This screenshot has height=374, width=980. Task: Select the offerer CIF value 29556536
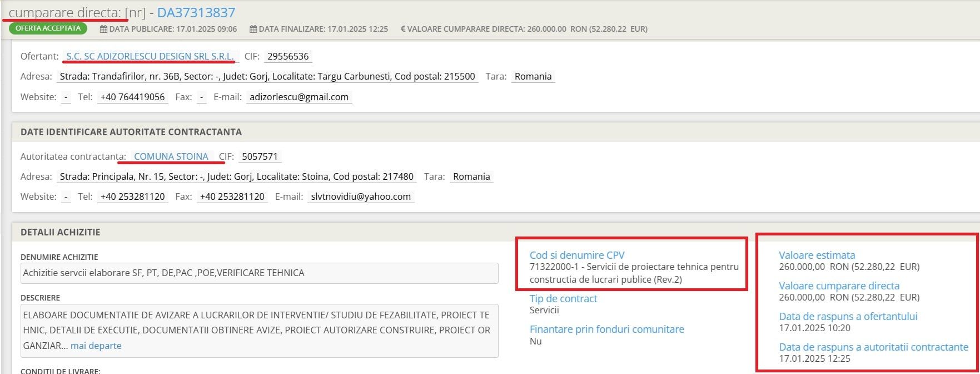pyautogui.click(x=287, y=56)
